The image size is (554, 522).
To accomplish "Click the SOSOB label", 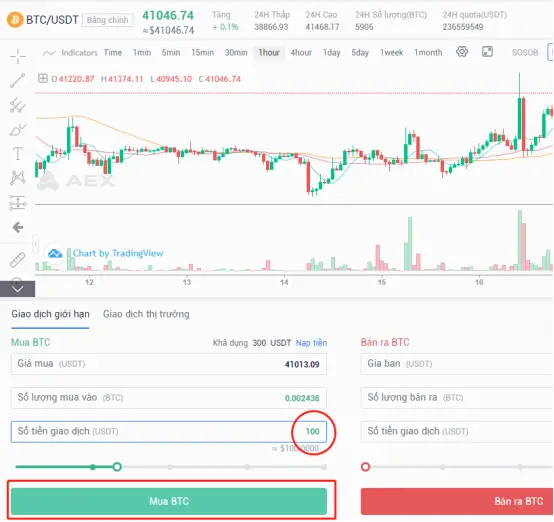I will pos(525,53).
